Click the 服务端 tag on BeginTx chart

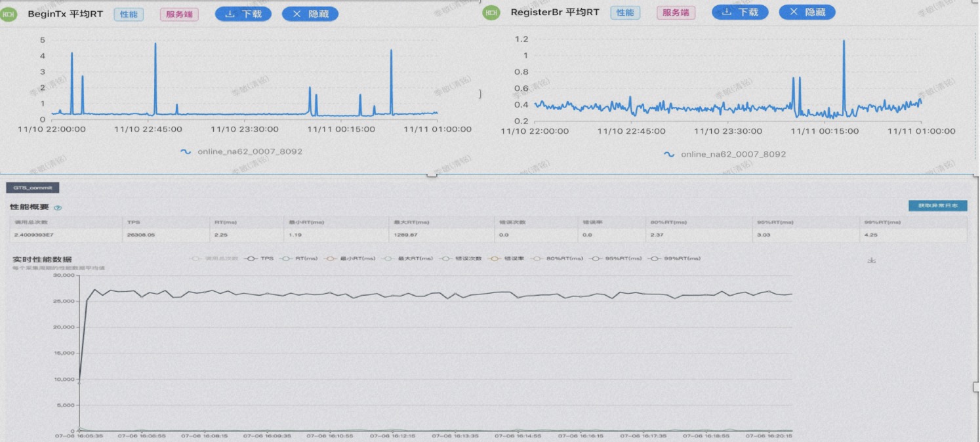(x=179, y=14)
